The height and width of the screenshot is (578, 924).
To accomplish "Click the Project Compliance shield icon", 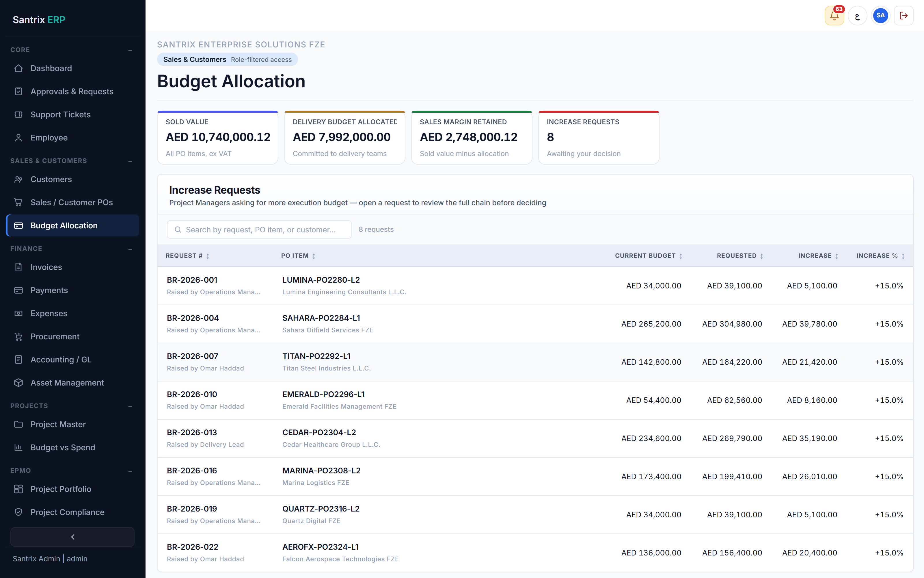I will click(18, 512).
